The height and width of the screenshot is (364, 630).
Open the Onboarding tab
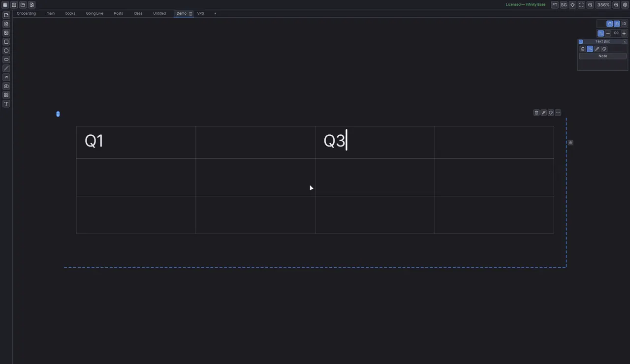(26, 13)
